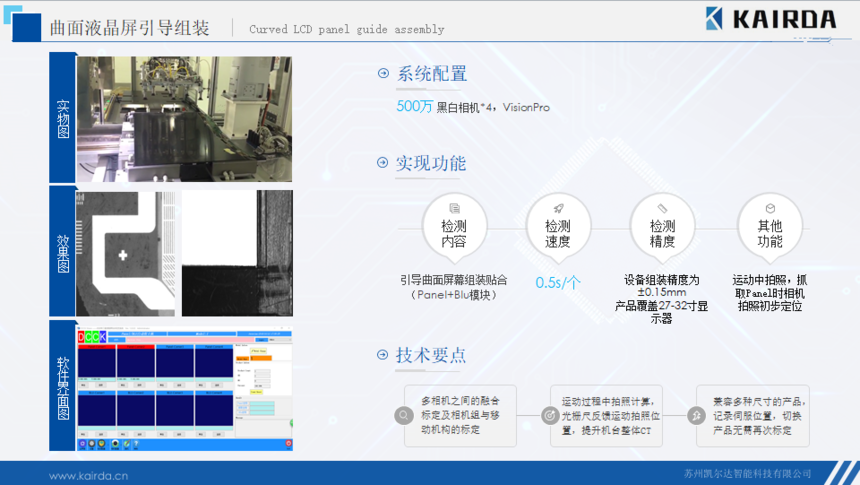Viewport: 860px width, 485px height.
Task: Click the arrow bullet beside 实现功能
Action: tap(383, 162)
